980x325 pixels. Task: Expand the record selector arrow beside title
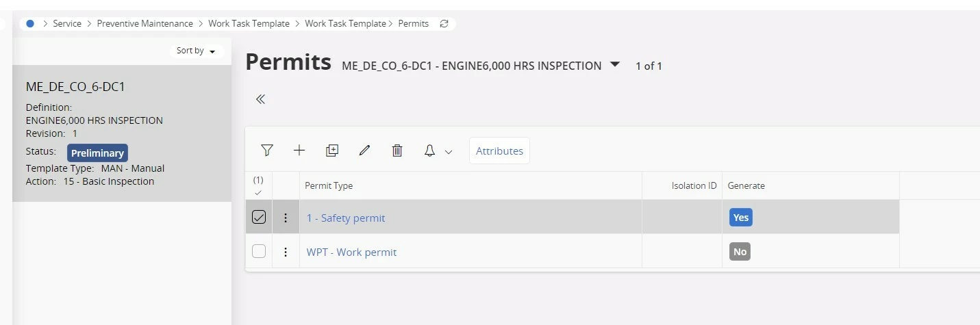[615, 64]
